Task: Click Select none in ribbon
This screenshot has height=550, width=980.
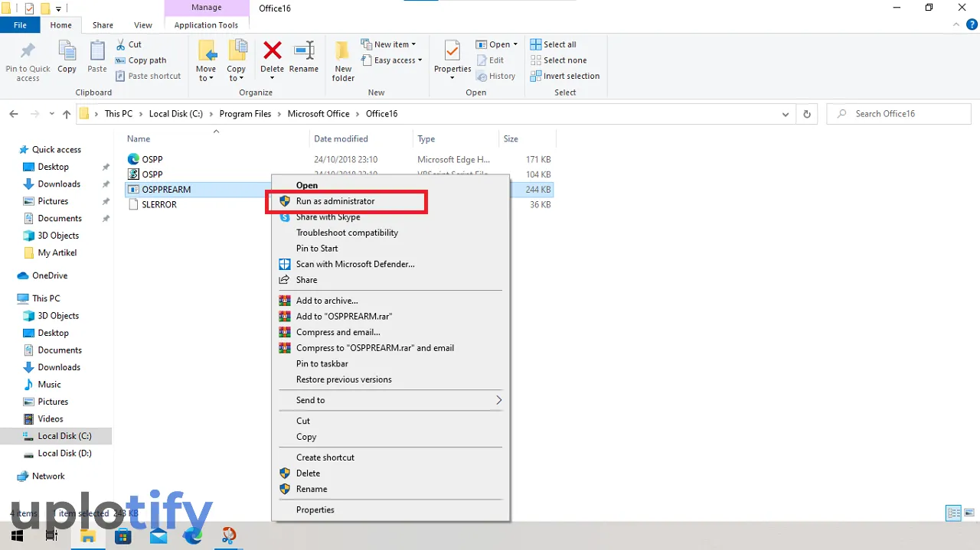Action: pyautogui.click(x=558, y=60)
